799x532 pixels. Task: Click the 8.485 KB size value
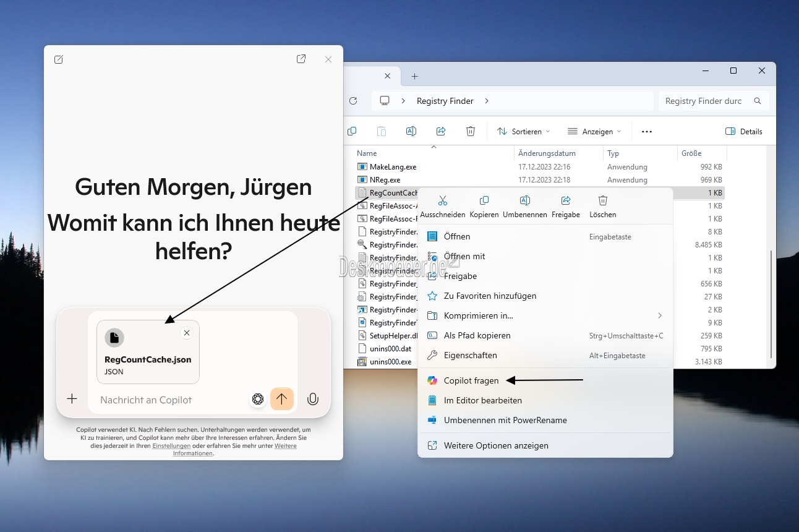(x=709, y=244)
